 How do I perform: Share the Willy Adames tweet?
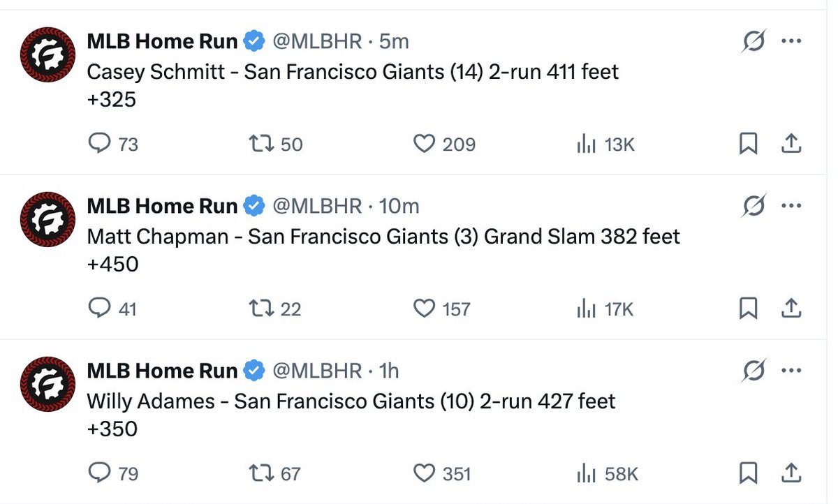tap(790, 473)
